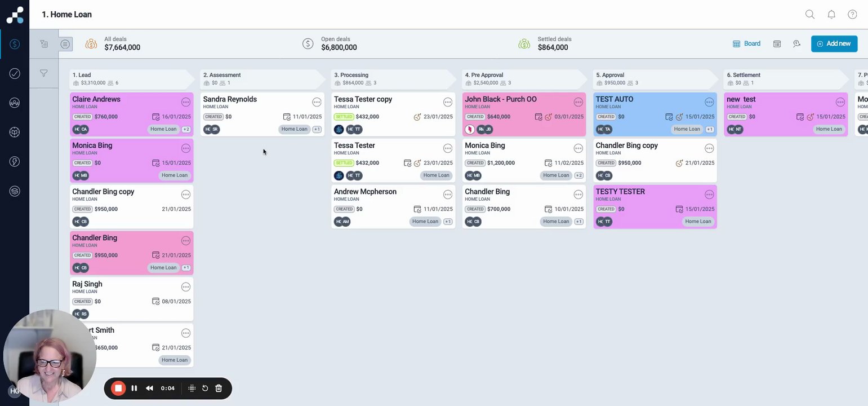Open the John Black - Purch OO deal
The height and width of the screenshot is (406, 868).
(501, 99)
